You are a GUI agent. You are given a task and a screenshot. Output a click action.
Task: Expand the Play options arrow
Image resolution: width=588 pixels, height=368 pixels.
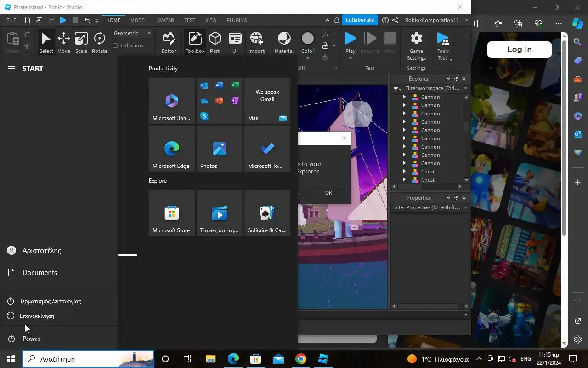point(350,58)
